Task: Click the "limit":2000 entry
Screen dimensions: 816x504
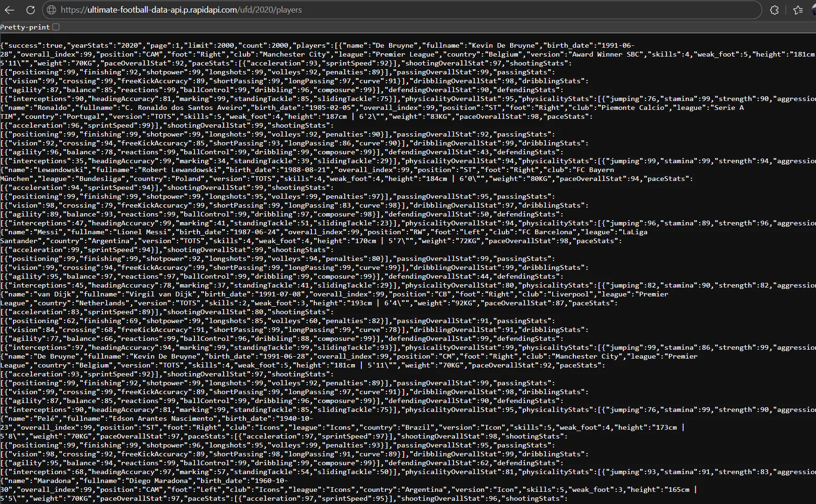Action: pos(210,45)
